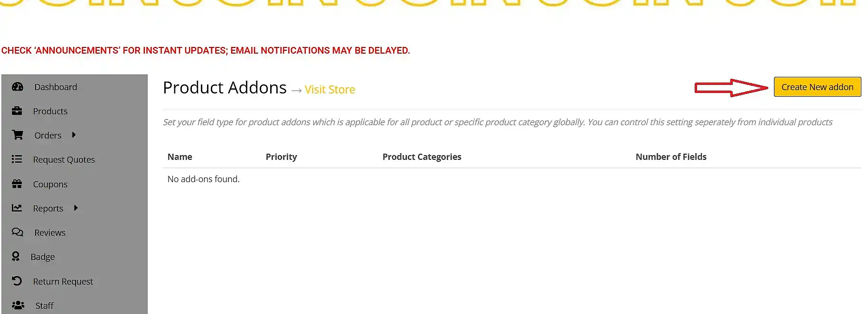The image size is (868, 314).
Task: Create a new addon
Action: [817, 87]
